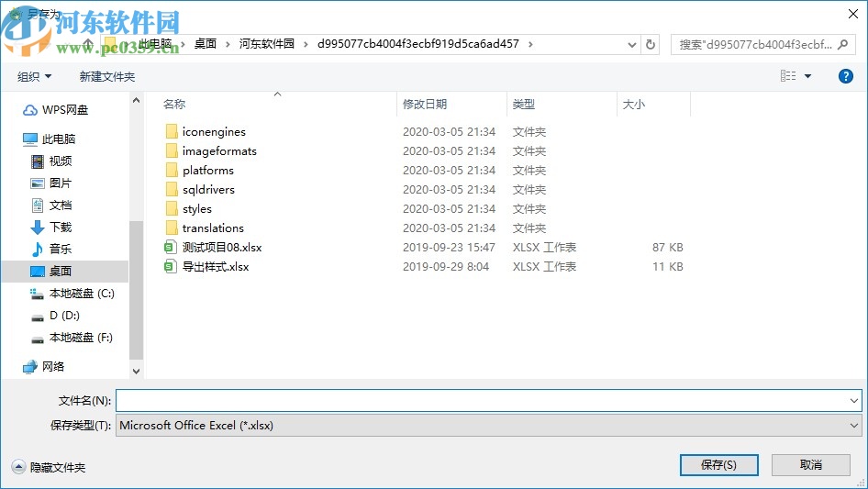This screenshot has height=489, width=868.
Task: Expand the address bar history dropdown
Action: (631, 45)
